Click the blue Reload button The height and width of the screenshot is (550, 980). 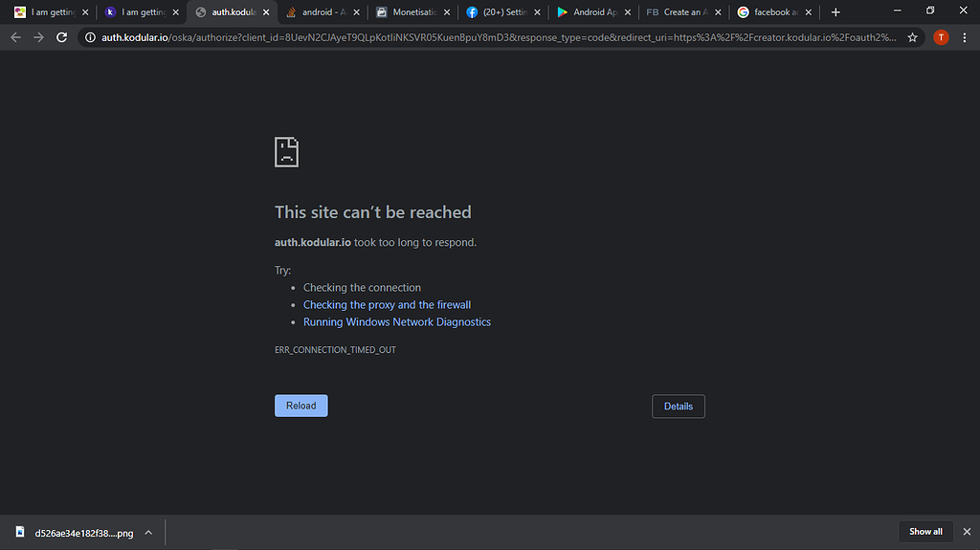tap(301, 406)
